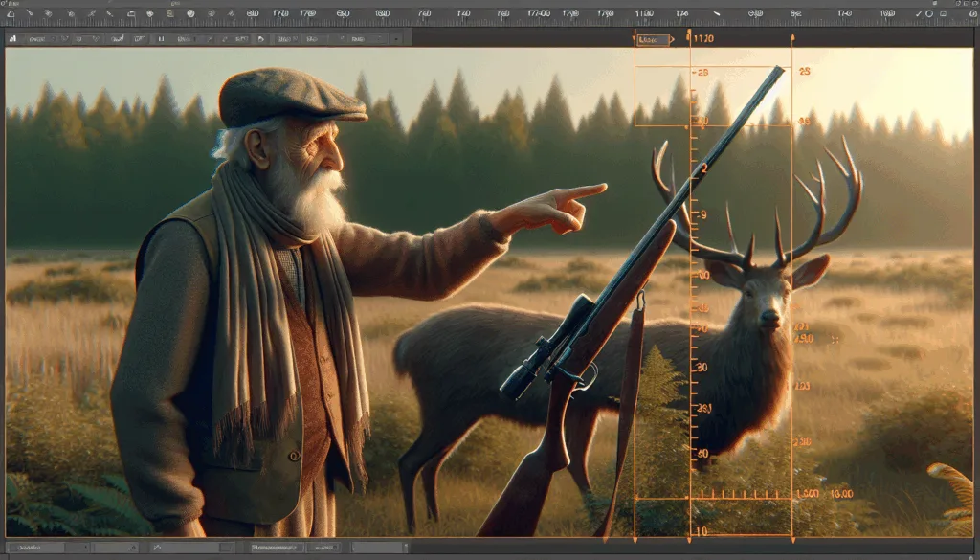The image size is (980, 560).
Task: Click the orange 1120 value beside the guide marker
Action: click(x=703, y=38)
